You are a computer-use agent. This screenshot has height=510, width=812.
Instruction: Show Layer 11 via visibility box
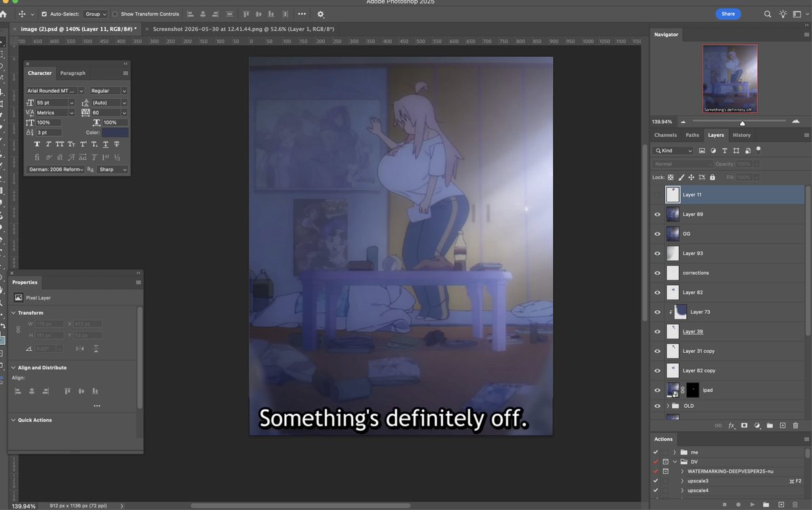(x=656, y=195)
